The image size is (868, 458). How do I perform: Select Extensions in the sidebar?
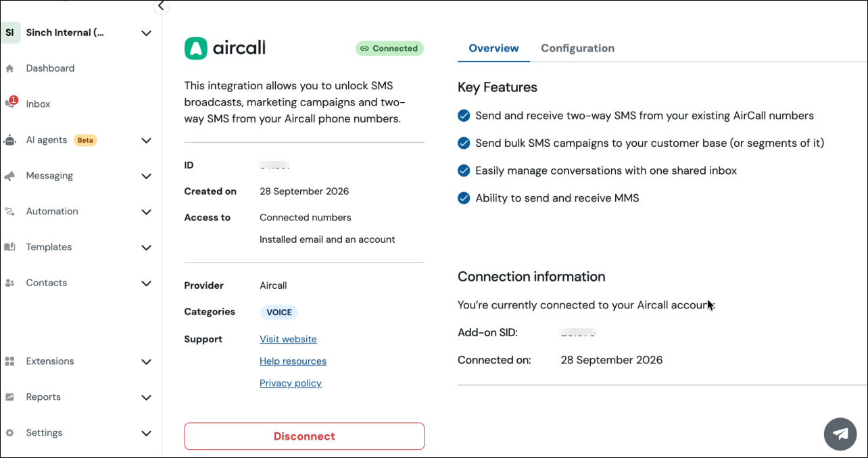click(50, 361)
